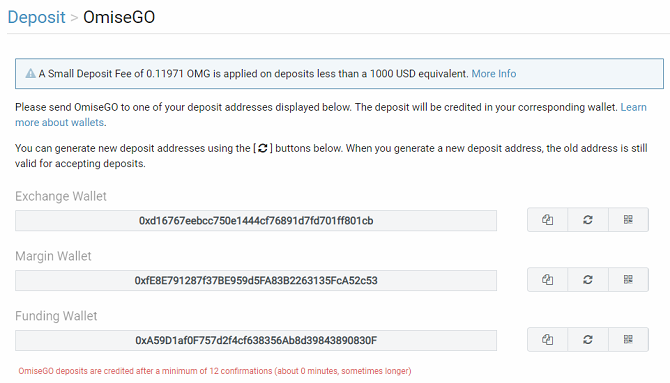670x383 pixels.
Task: Click the warning triangle in the fee notice
Action: pos(30,74)
